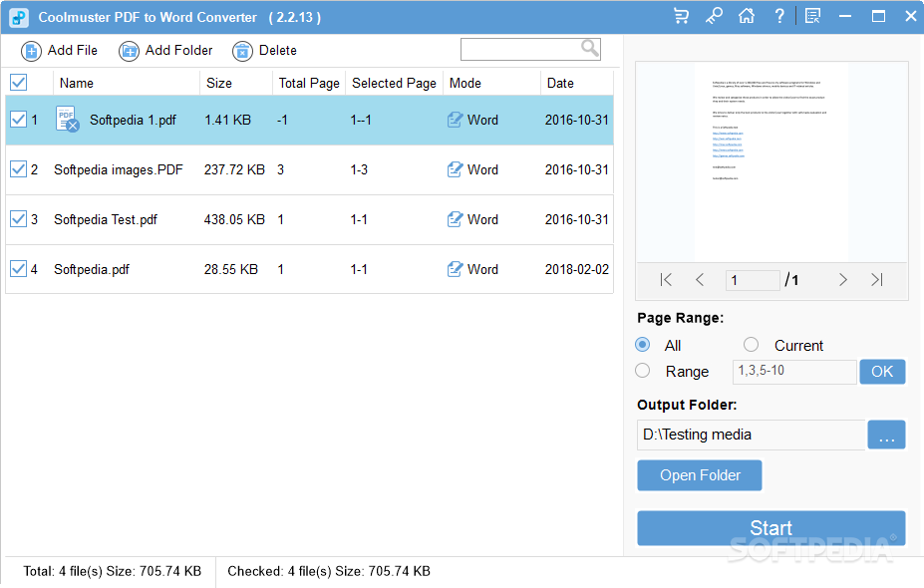The width and height of the screenshot is (924, 588).
Task: Click Word mode icon for Softpedia.pdf row
Action: click(x=455, y=269)
